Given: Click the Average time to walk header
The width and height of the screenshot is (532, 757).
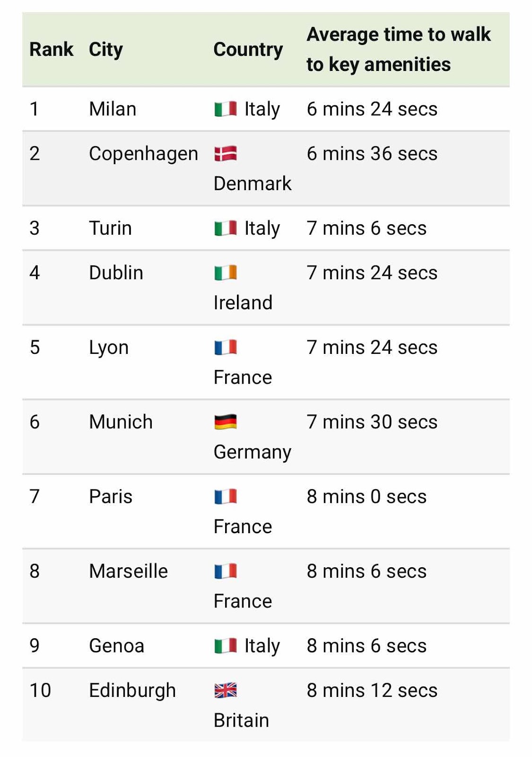Looking at the screenshot, I should pos(398,49).
